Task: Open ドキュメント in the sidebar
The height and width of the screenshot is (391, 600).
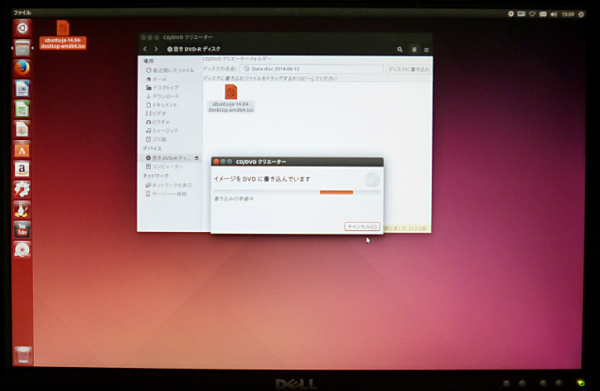Action: coord(161,104)
